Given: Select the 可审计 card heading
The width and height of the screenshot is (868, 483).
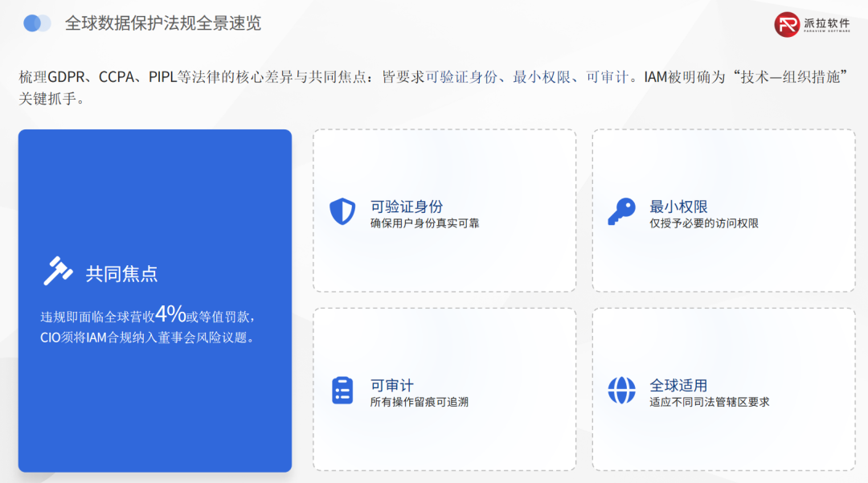Looking at the screenshot, I should 392,386.
